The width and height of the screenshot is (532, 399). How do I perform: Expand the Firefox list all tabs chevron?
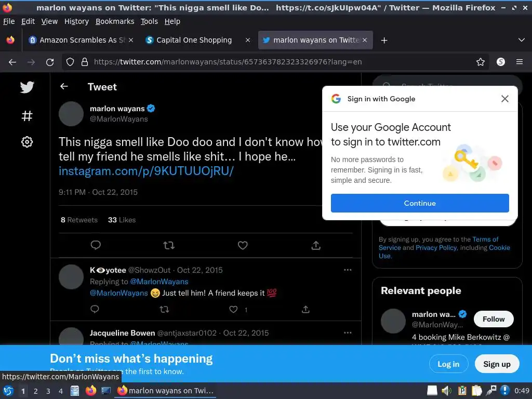(x=522, y=40)
